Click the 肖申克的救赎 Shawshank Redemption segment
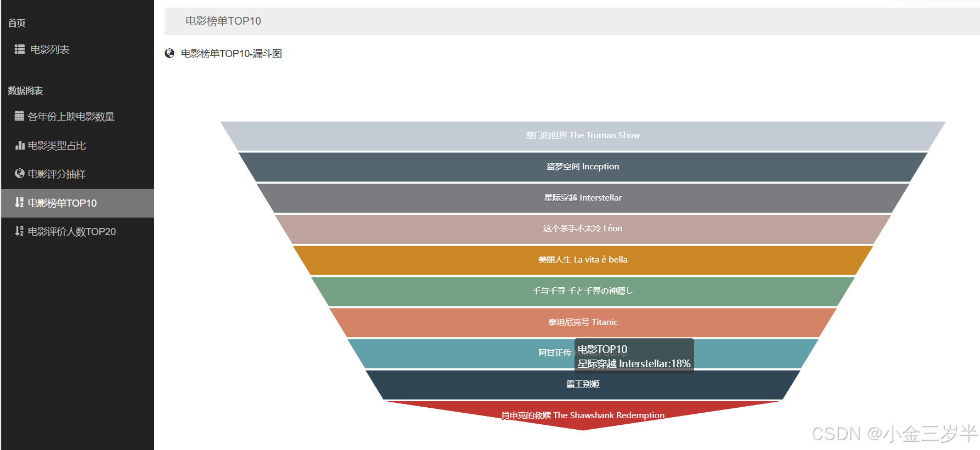This screenshot has height=450, width=980. tap(583, 415)
